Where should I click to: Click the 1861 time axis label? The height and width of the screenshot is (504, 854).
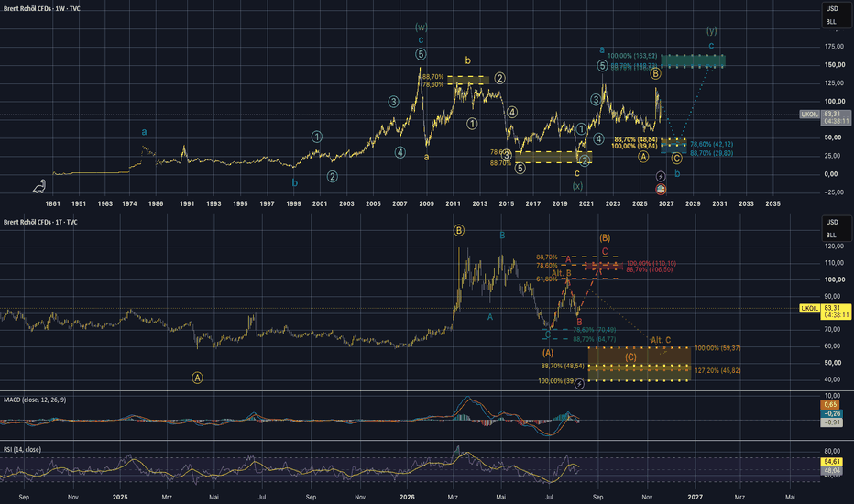53,203
